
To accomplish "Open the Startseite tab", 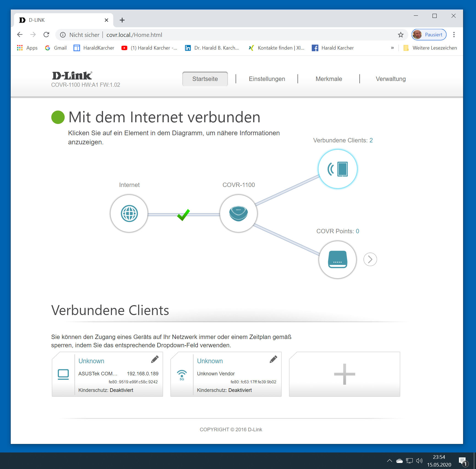I will pos(205,79).
